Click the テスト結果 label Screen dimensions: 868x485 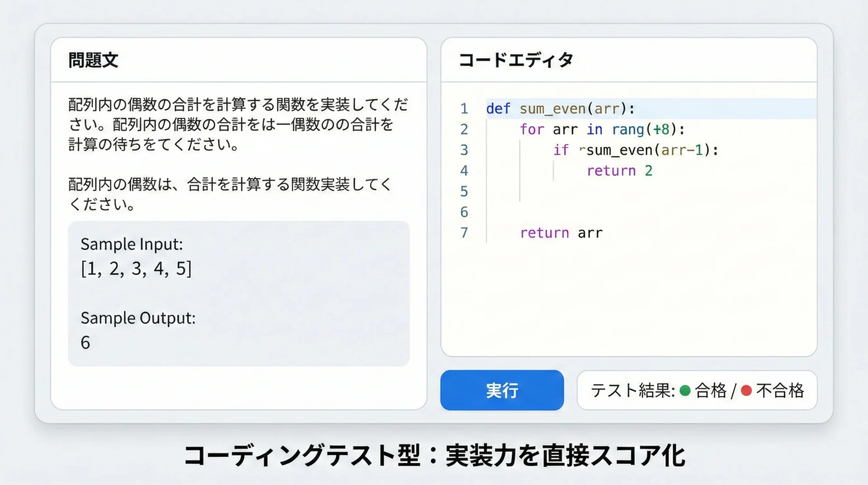[x=632, y=390]
